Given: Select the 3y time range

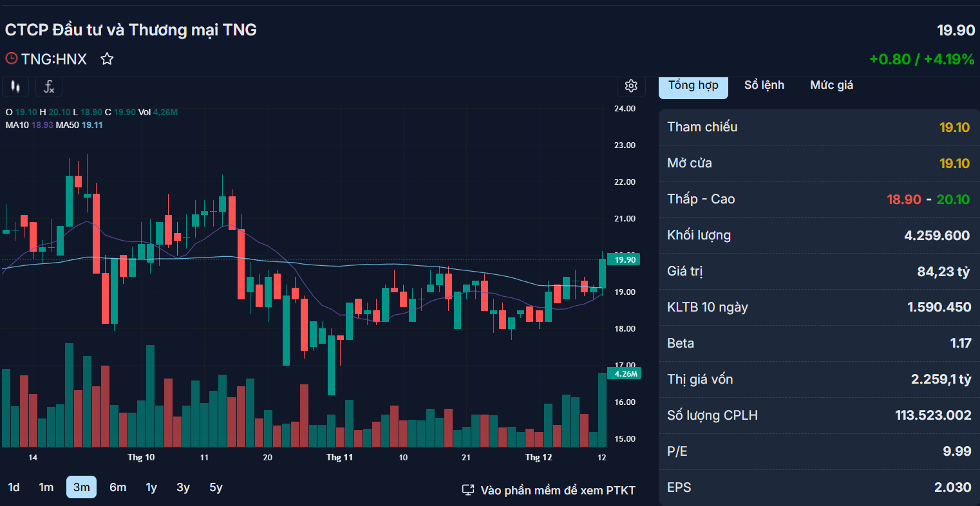Looking at the screenshot, I should [184, 487].
